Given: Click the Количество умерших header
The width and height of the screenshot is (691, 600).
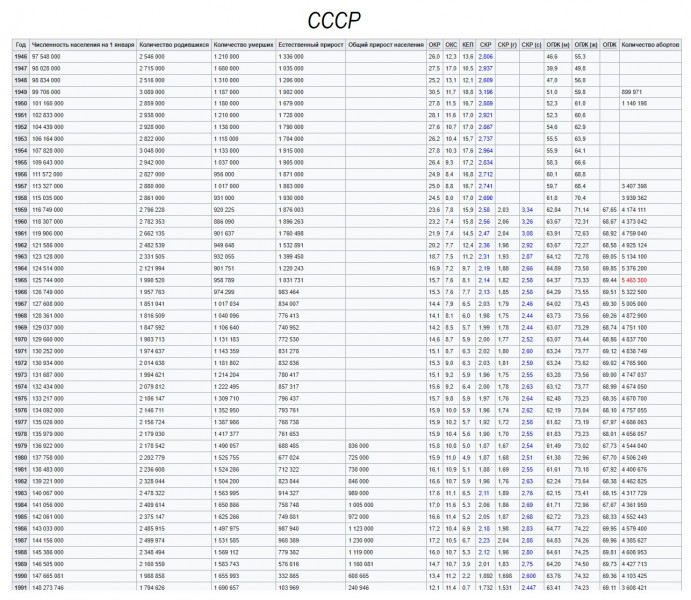Looking at the screenshot, I should (243, 45).
